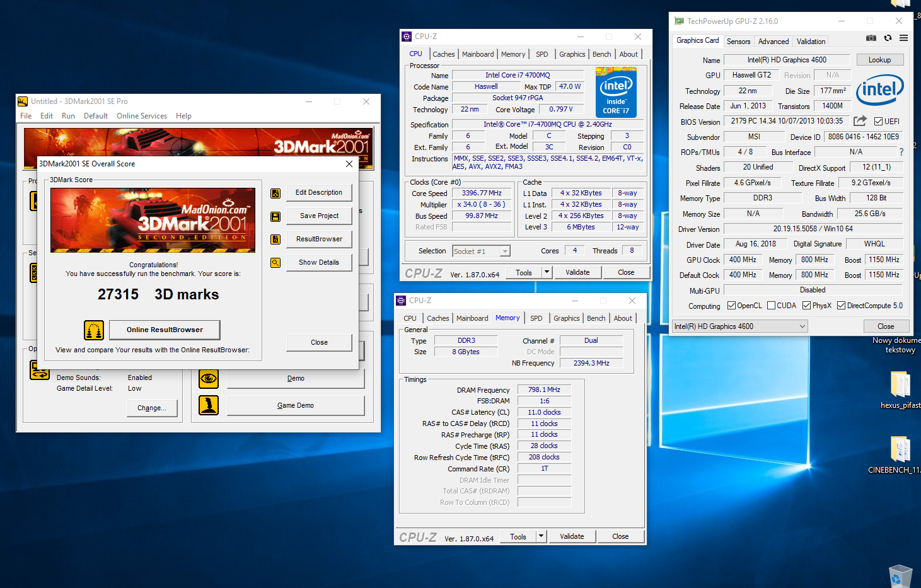Click the Show Details button
Screen dimensions: 921x588
point(319,262)
